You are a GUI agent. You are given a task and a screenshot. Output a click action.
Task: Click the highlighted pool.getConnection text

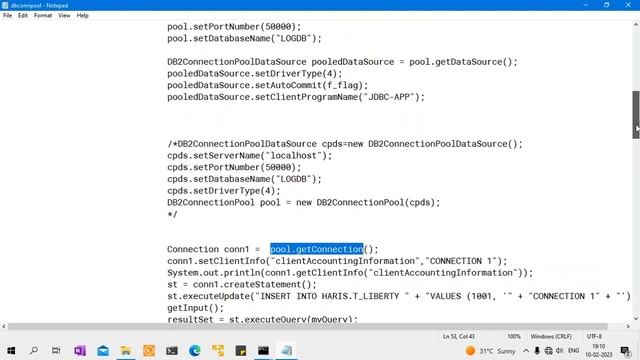tap(316, 249)
